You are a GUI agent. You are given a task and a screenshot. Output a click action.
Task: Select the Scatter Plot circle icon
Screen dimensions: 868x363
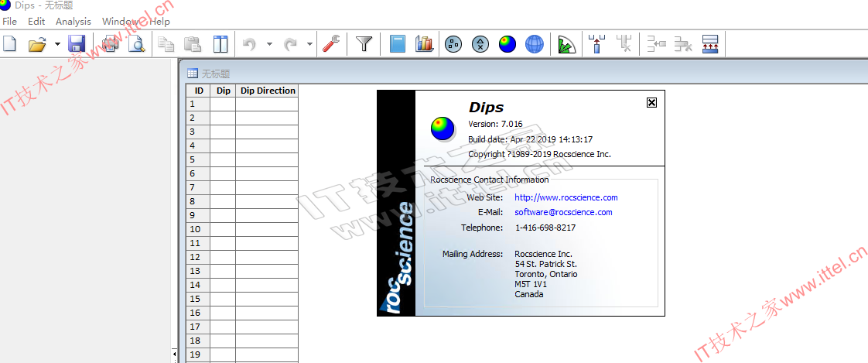[480, 44]
